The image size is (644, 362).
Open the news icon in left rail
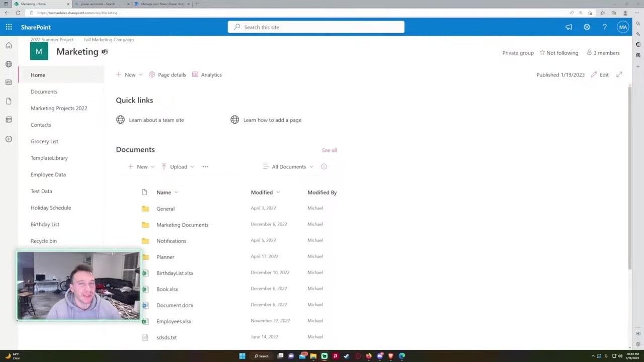(9, 82)
